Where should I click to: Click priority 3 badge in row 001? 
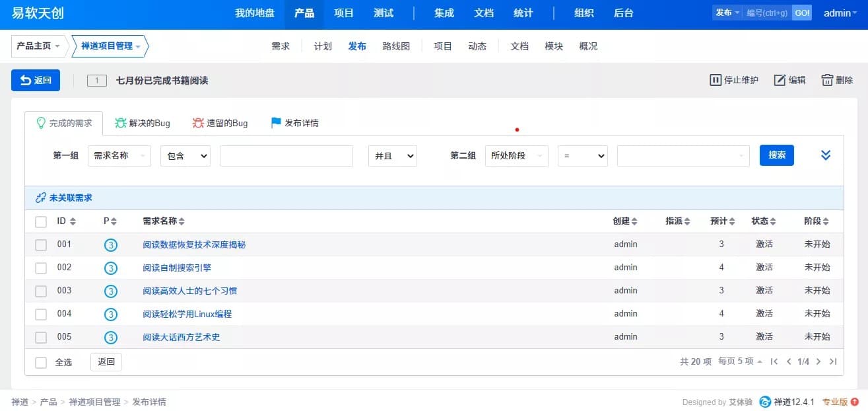pos(111,244)
